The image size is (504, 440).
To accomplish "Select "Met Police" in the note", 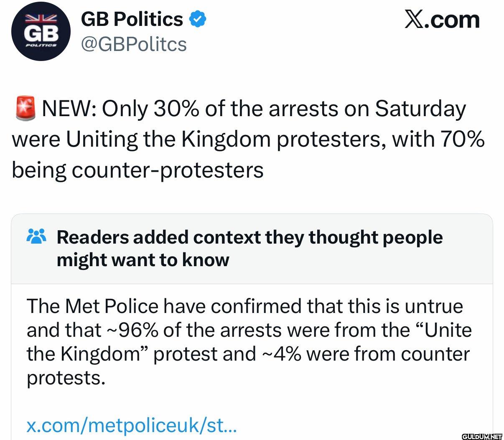I will (112, 306).
